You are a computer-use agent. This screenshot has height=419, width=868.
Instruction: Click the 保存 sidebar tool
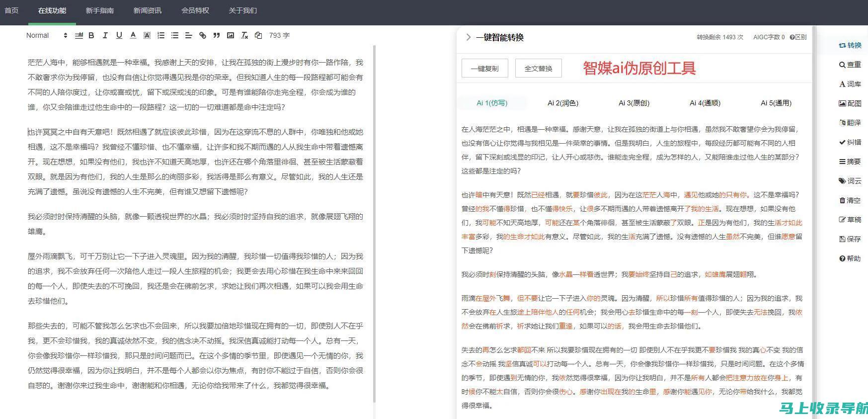850,239
